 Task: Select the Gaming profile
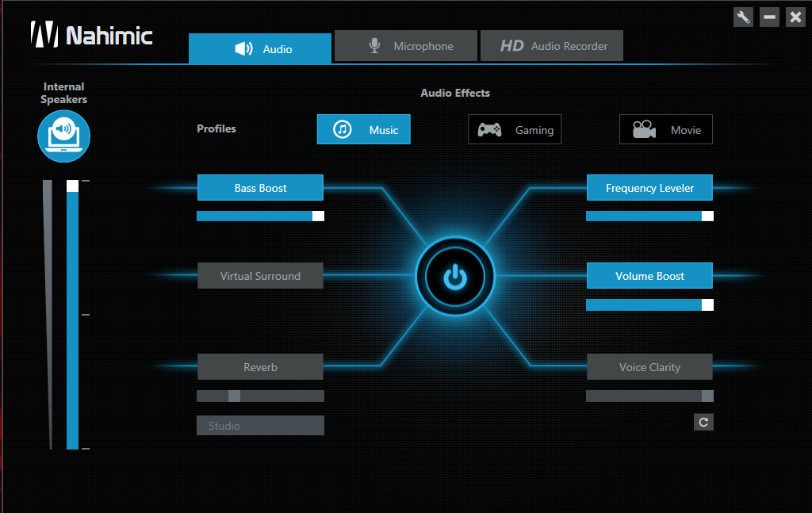(515, 130)
